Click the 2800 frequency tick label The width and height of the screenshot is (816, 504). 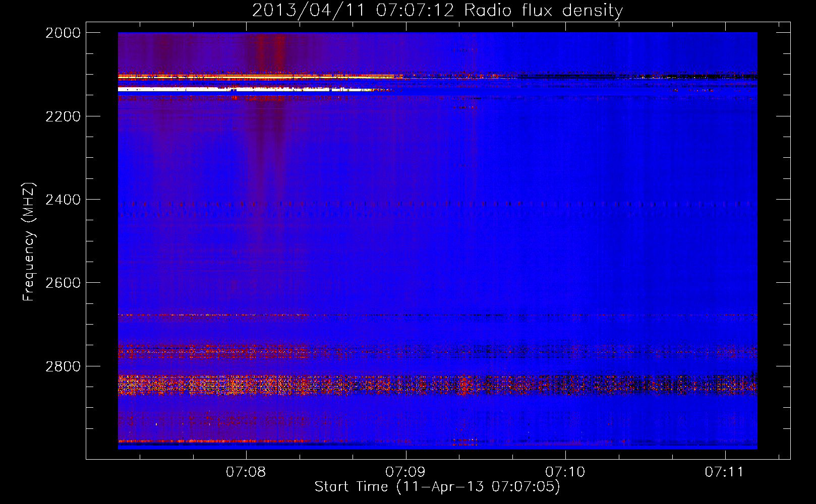[63, 366]
